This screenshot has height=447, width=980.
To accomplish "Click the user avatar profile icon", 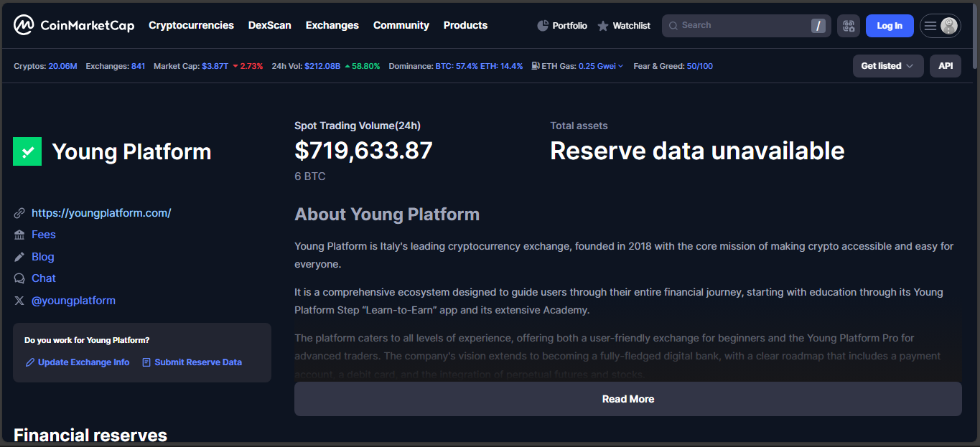I will (x=949, y=26).
